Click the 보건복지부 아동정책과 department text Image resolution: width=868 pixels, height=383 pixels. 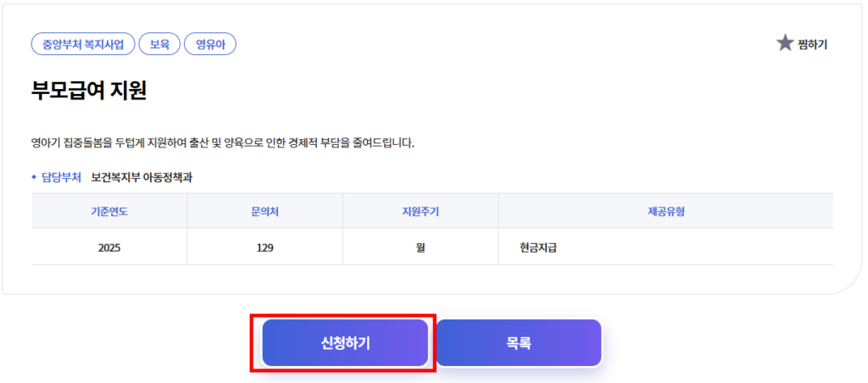coord(147,177)
